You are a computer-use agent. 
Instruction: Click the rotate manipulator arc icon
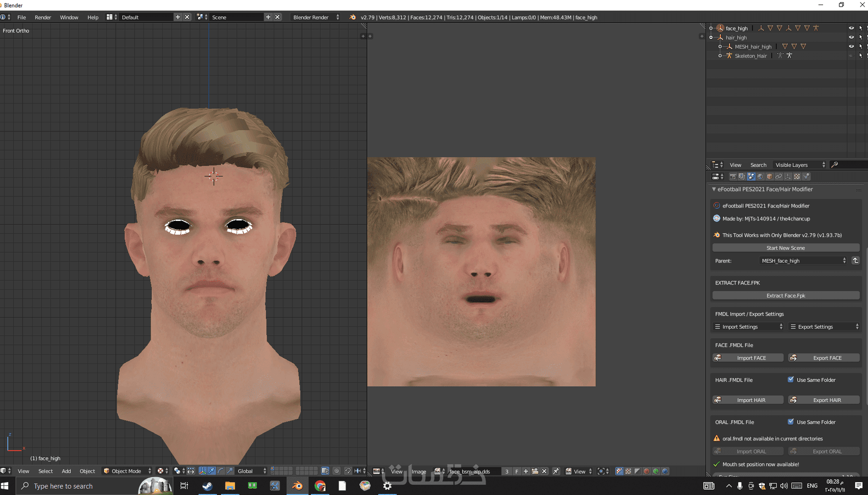(221, 471)
